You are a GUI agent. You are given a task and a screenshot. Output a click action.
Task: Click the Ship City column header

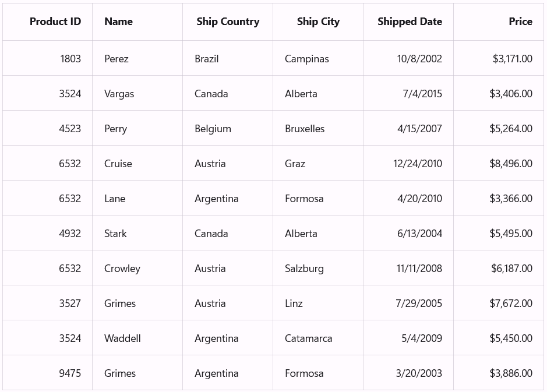318,22
